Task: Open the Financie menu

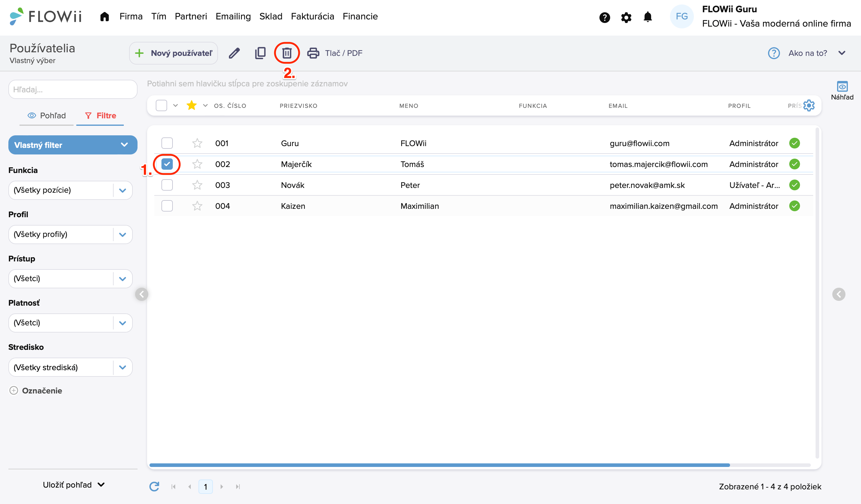Action: (360, 16)
